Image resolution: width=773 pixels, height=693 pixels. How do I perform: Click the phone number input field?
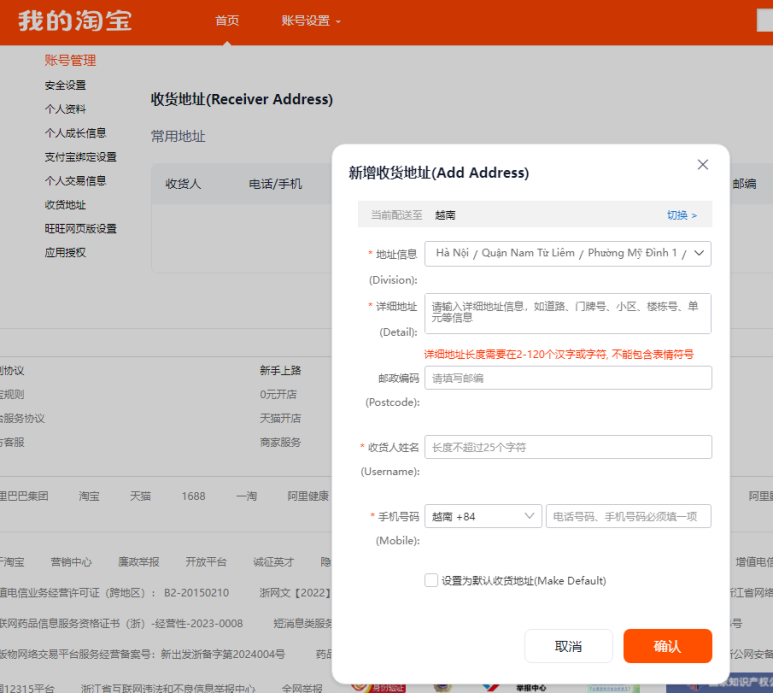pyautogui.click(x=628, y=516)
